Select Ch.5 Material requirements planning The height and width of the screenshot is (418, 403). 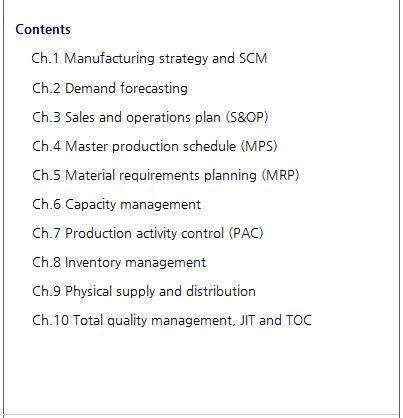166,175
